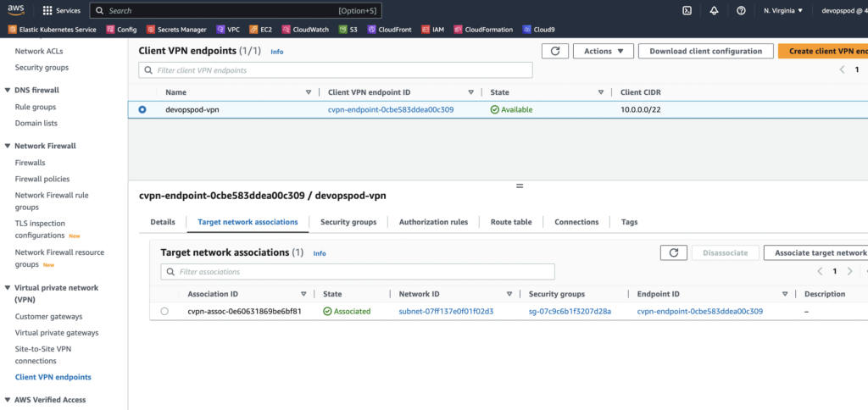Open Firewall policies in the sidebar
868x410 pixels.
(x=42, y=179)
